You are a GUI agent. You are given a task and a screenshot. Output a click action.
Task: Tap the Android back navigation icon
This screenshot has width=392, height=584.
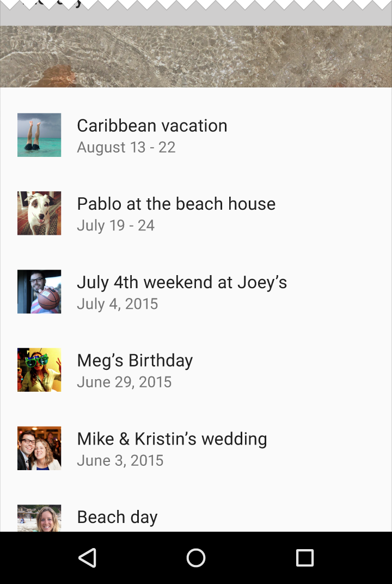(x=88, y=557)
